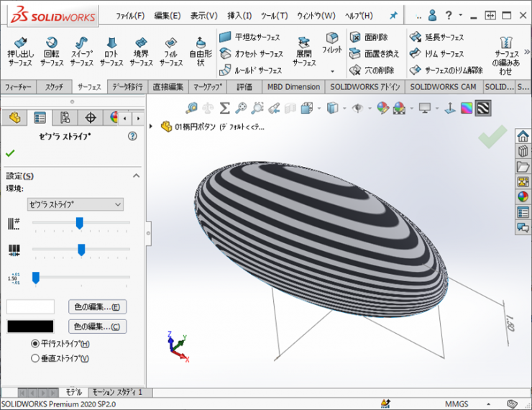Screen dimensions: 532x410
Task: Click 色の編集 button for the black stripe
Action: [97, 327]
